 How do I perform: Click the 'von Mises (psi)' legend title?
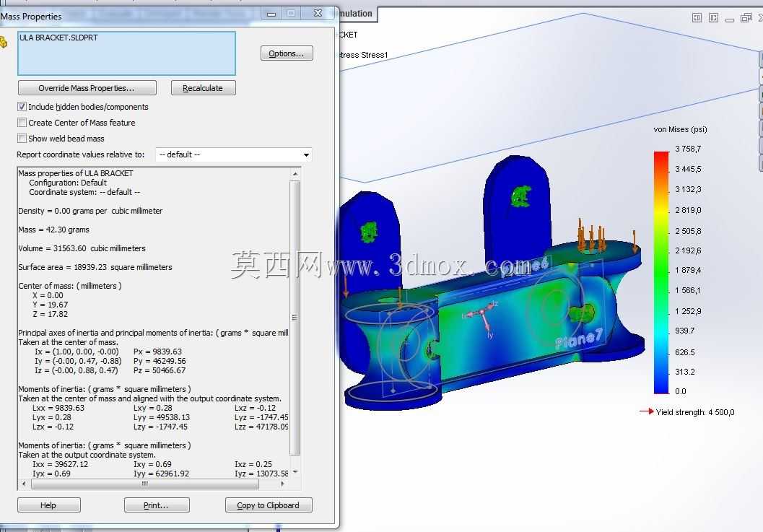[680, 129]
